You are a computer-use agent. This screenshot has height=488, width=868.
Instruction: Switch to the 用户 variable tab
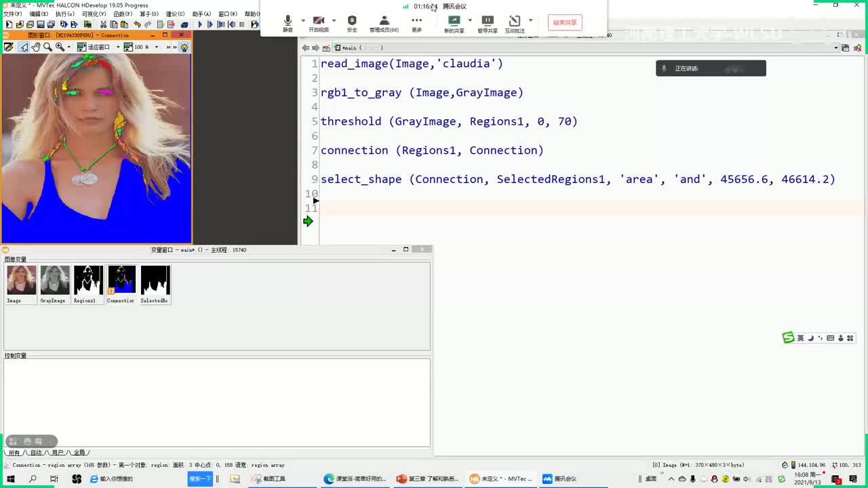(x=58, y=452)
